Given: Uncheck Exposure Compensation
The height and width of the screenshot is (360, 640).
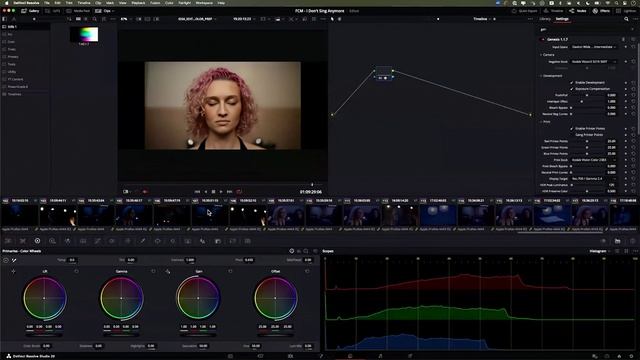Looking at the screenshot, I should point(571,89).
